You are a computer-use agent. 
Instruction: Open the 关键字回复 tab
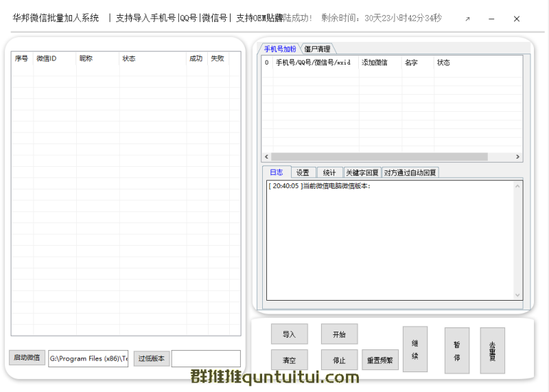pos(362,172)
